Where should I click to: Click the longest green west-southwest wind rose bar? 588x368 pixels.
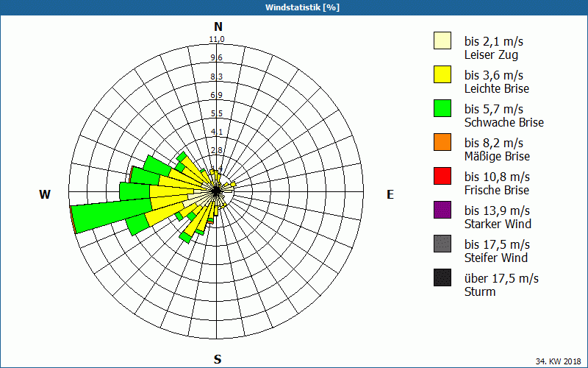[x=112, y=214]
